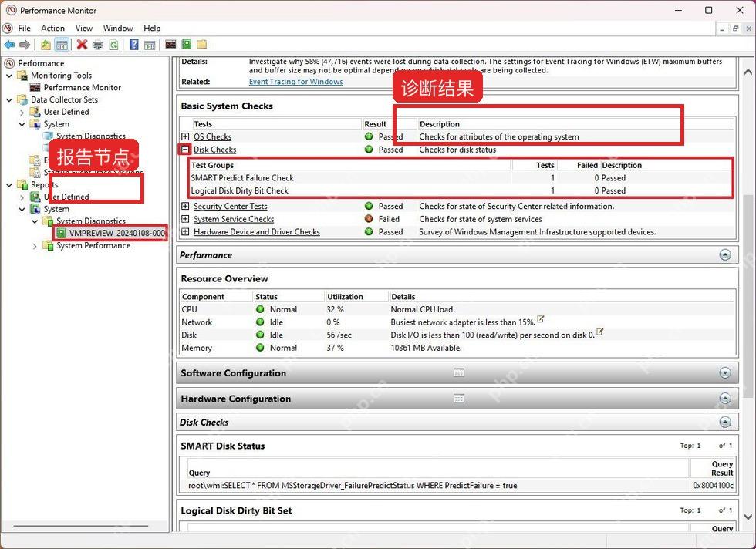Click the green report view toolbar icon

187,45
